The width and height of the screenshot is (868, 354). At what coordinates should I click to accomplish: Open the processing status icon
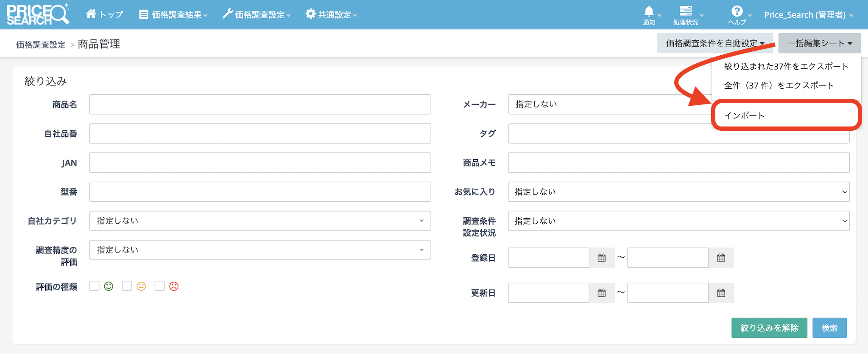(685, 11)
